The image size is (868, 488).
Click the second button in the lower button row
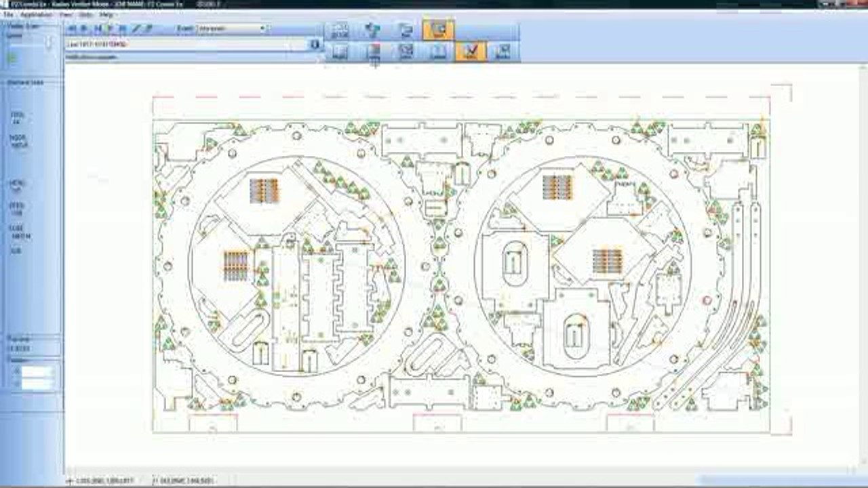tap(372, 52)
